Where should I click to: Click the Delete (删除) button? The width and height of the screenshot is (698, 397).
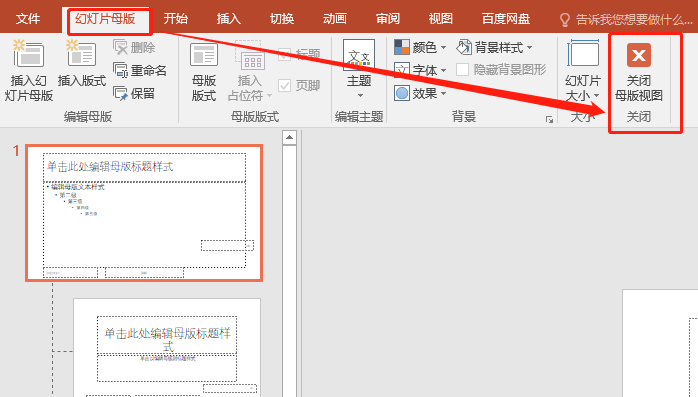point(134,47)
